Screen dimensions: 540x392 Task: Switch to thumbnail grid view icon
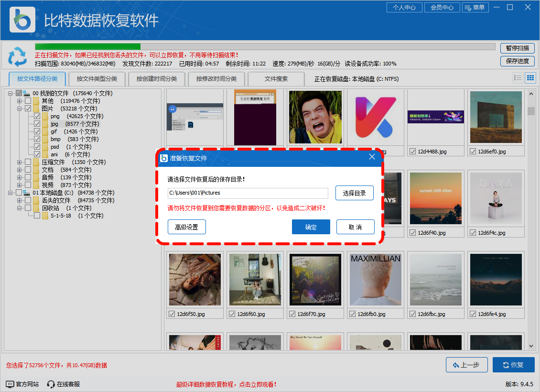530,78
